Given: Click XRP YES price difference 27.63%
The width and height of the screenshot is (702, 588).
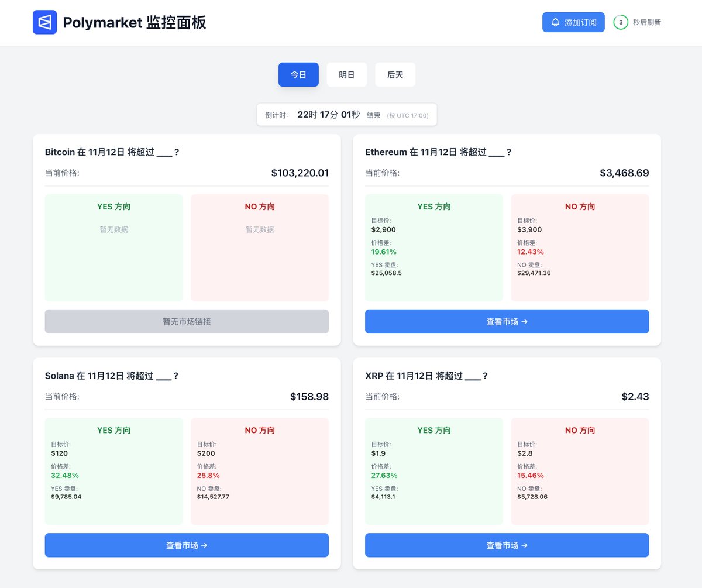Looking at the screenshot, I should pyautogui.click(x=384, y=475).
